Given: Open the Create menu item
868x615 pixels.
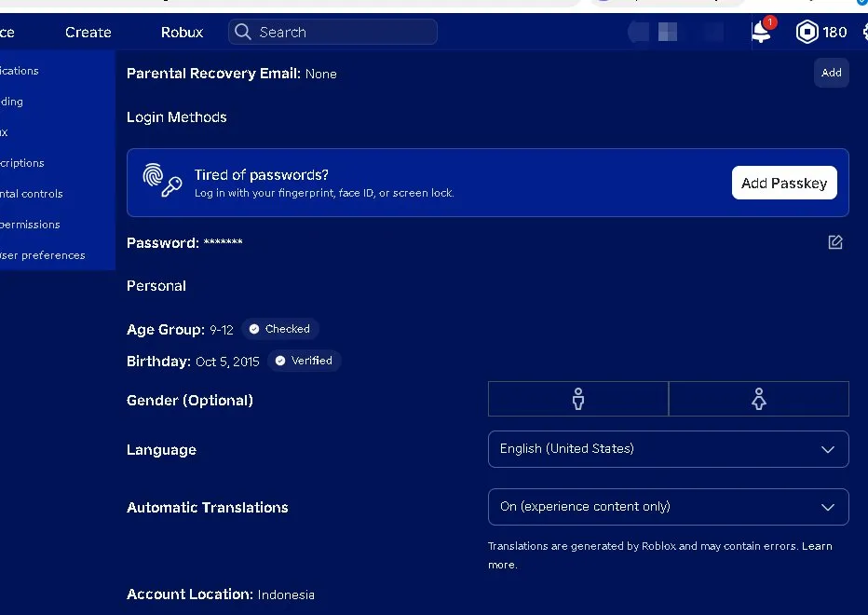Looking at the screenshot, I should 88,32.
